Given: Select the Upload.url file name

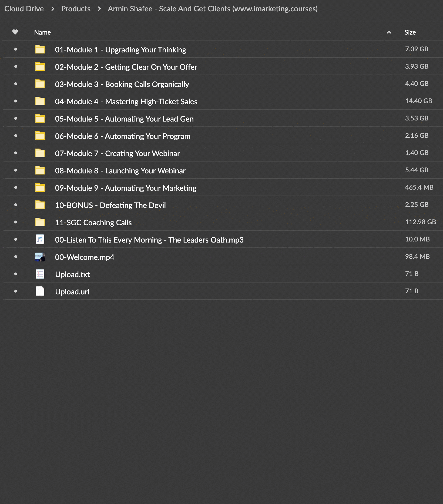Looking at the screenshot, I should pyautogui.click(x=72, y=292).
